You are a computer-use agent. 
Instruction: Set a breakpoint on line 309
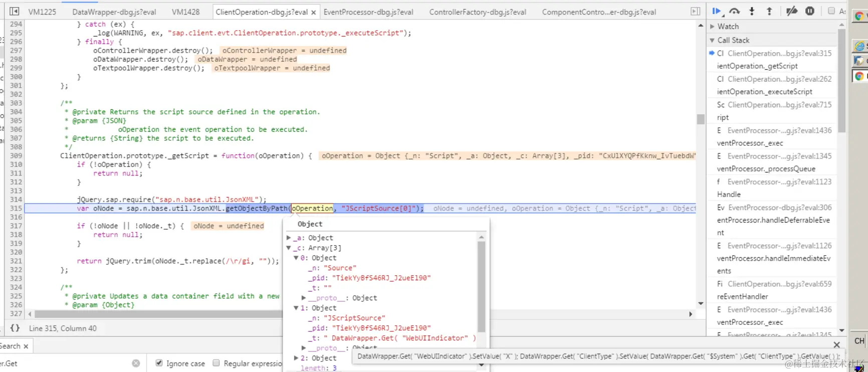pyautogui.click(x=16, y=155)
